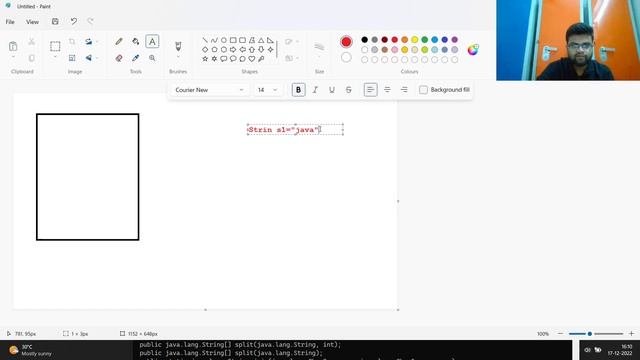Viewport: 640px width, 360px height.
Task: Open the font size 14 dropdown
Action: tap(267, 90)
